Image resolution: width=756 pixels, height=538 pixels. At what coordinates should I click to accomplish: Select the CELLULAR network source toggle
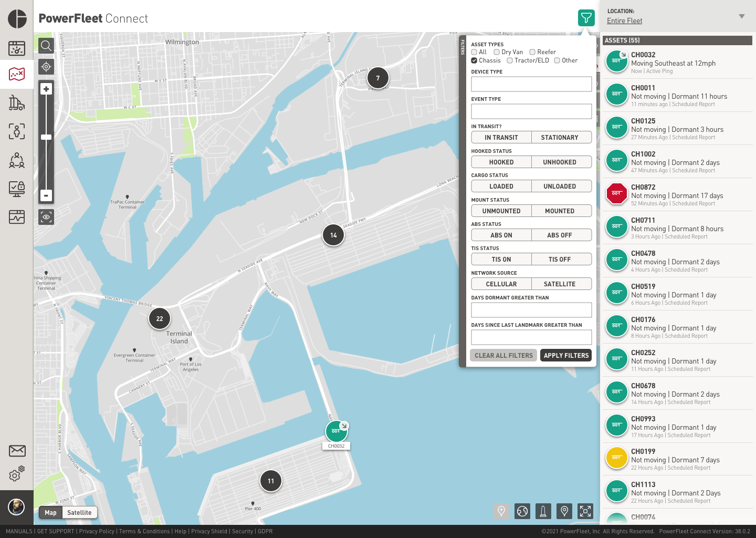click(x=501, y=284)
